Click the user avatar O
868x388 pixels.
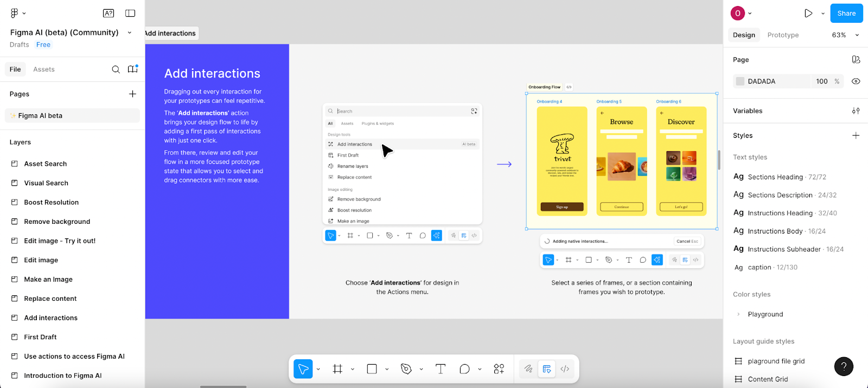(x=737, y=13)
